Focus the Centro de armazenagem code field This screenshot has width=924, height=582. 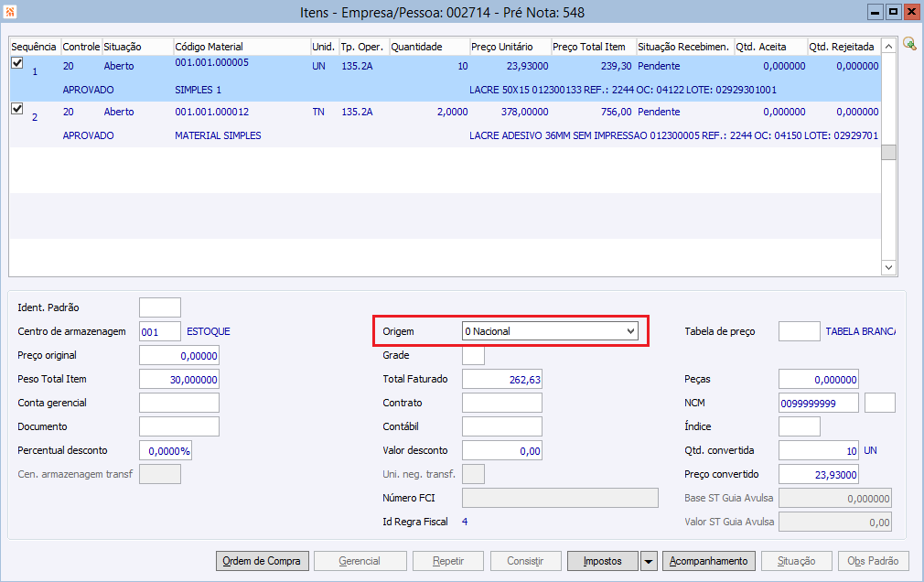tap(160, 331)
